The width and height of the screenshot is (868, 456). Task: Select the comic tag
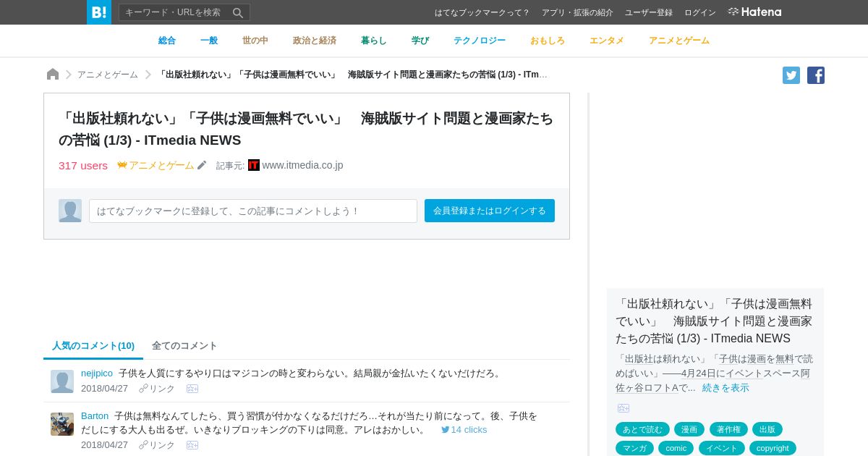[x=676, y=448]
